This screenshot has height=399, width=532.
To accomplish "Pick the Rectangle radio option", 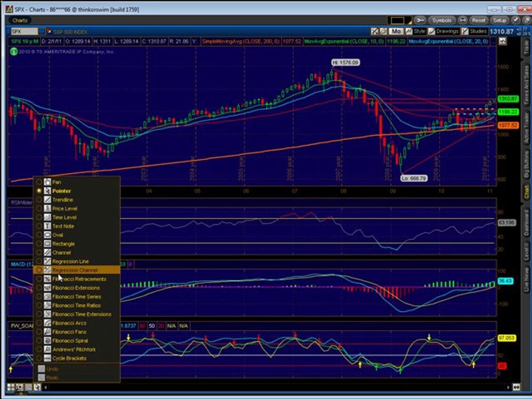I will click(x=39, y=244).
